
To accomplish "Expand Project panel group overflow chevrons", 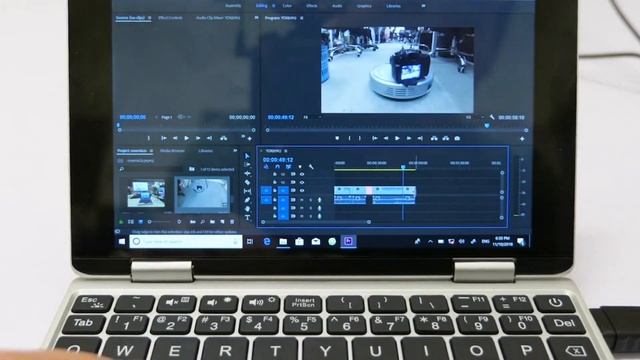I will [x=235, y=151].
